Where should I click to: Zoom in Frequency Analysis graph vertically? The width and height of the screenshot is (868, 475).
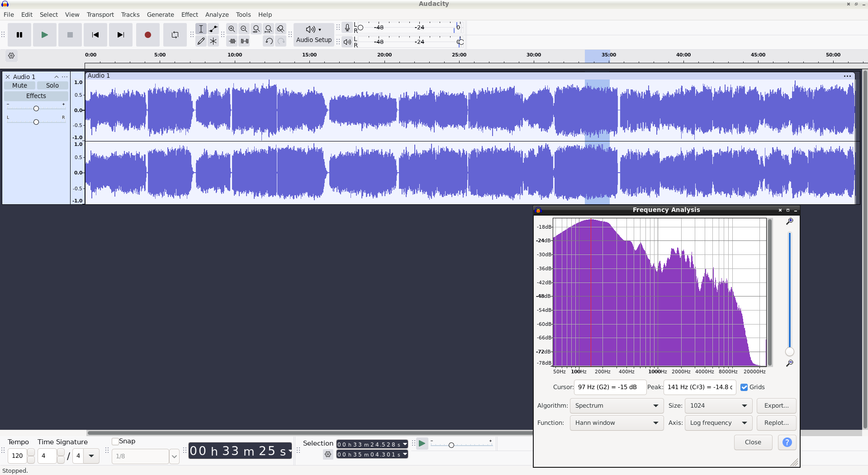pyautogui.click(x=789, y=221)
